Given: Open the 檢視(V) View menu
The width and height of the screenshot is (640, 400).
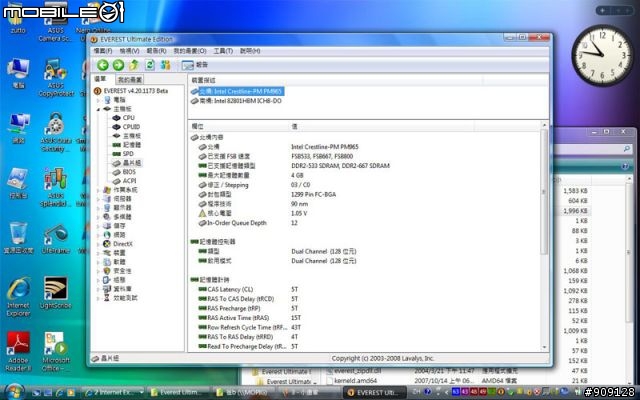Looking at the screenshot, I should [129, 51].
